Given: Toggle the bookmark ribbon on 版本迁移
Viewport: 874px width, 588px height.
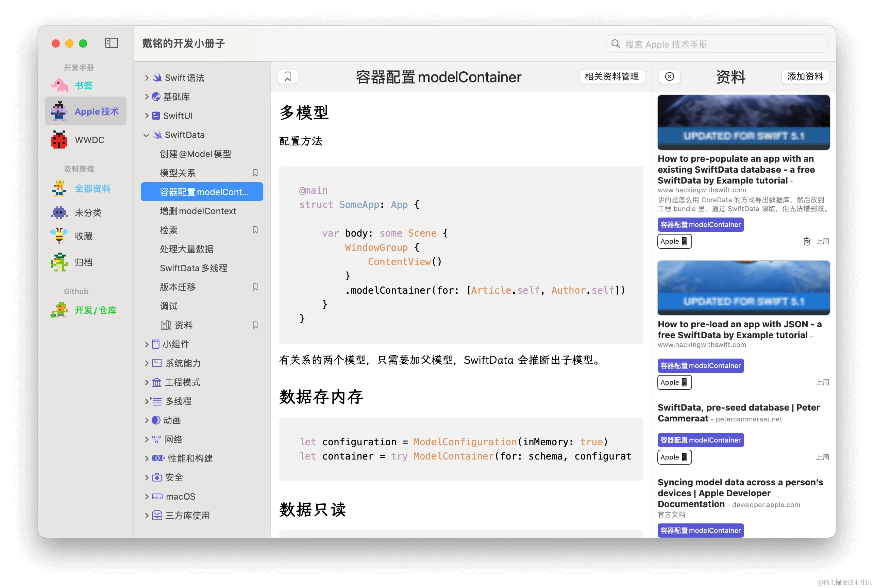Looking at the screenshot, I should [255, 287].
